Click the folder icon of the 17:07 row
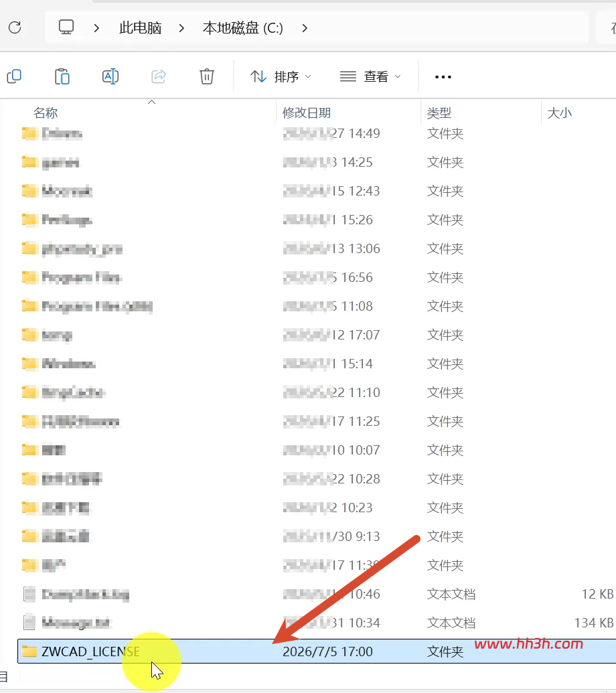The width and height of the screenshot is (616, 693). click(x=29, y=335)
